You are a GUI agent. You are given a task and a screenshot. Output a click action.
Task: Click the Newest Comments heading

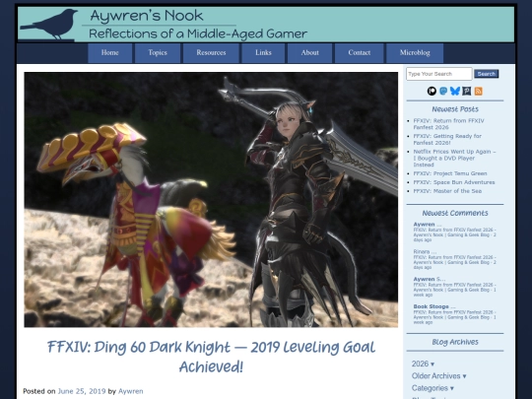point(455,213)
